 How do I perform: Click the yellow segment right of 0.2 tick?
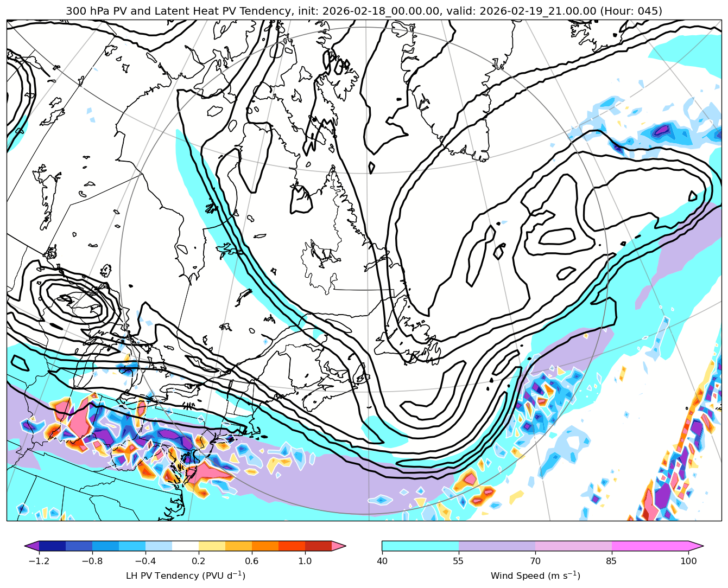pyautogui.click(x=212, y=546)
